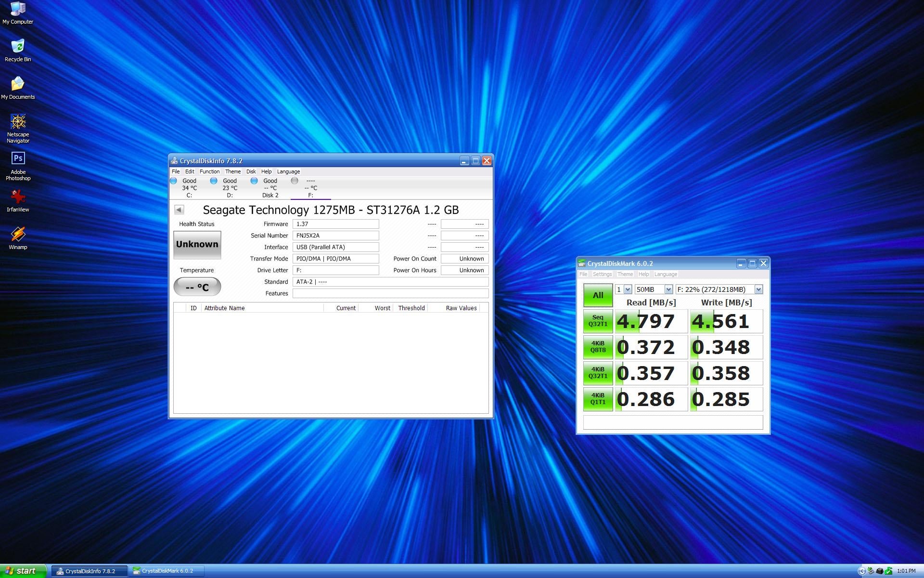Click the Serial Number field FNJ5X2A
Image resolution: width=924 pixels, height=578 pixels.
point(335,236)
